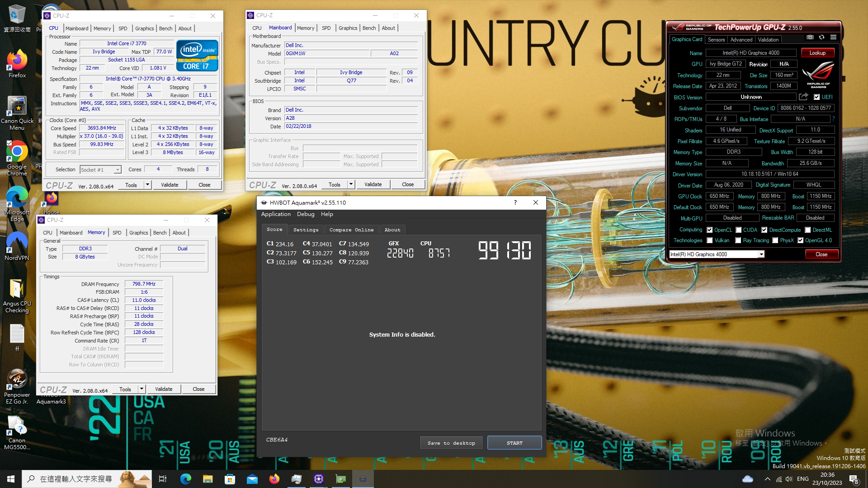Click the GPU-Z refresh icon
The height and width of the screenshot is (488, 868).
coord(822,38)
